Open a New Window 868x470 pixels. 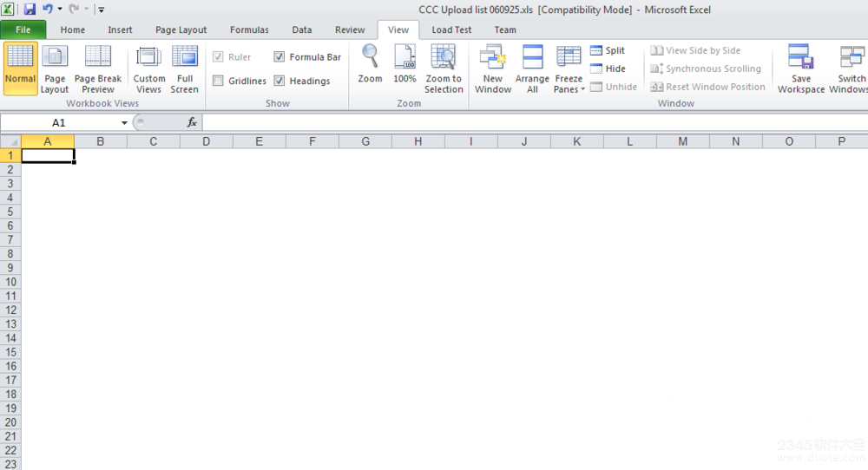(493, 69)
